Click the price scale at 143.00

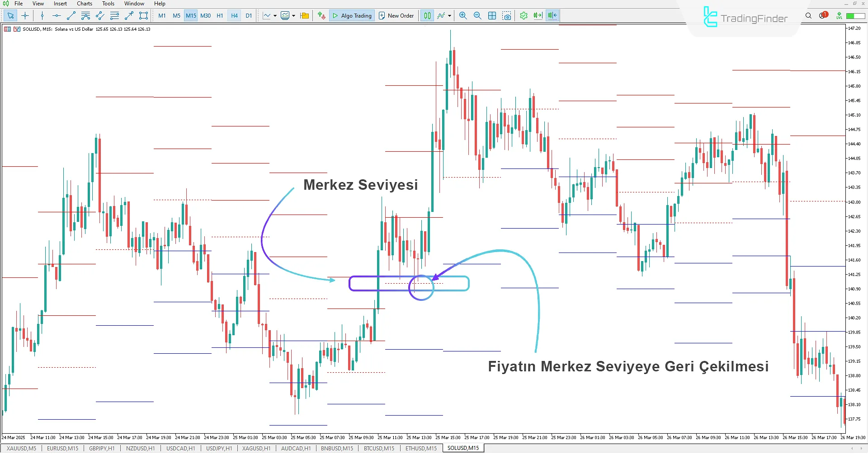pyautogui.click(x=854, y=202)
